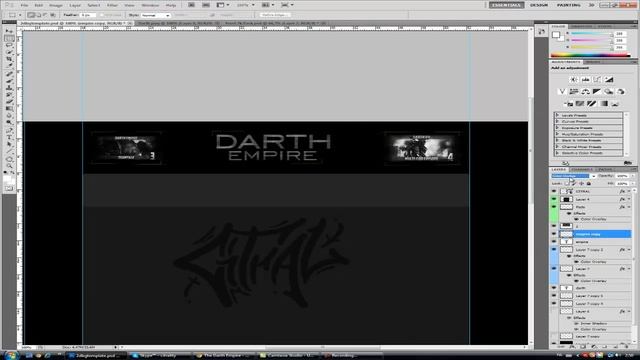
Task: Select the Move tool
Action: (x=9, y=31)
